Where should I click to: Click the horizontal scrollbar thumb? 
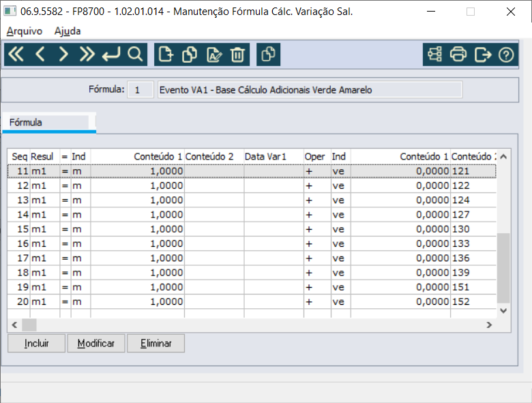pyautogui.click(x=29, y=325)
